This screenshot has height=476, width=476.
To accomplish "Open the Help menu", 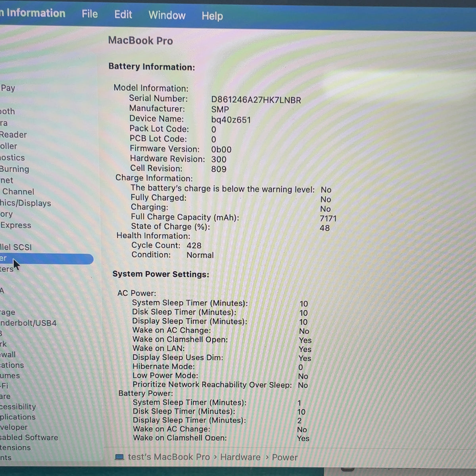I will [212, 16].
